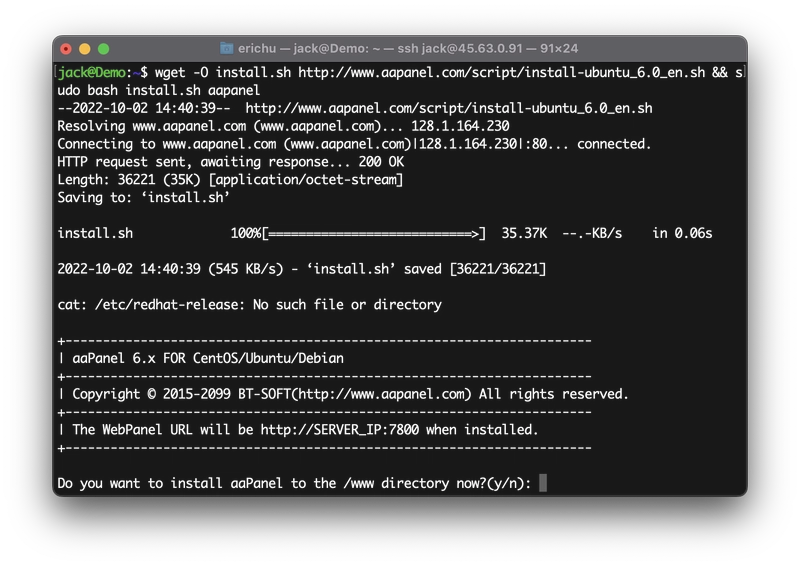
Task: Click the Copyright BT-SOFT line
Action: pyautogui.click(x=350, y=394)
